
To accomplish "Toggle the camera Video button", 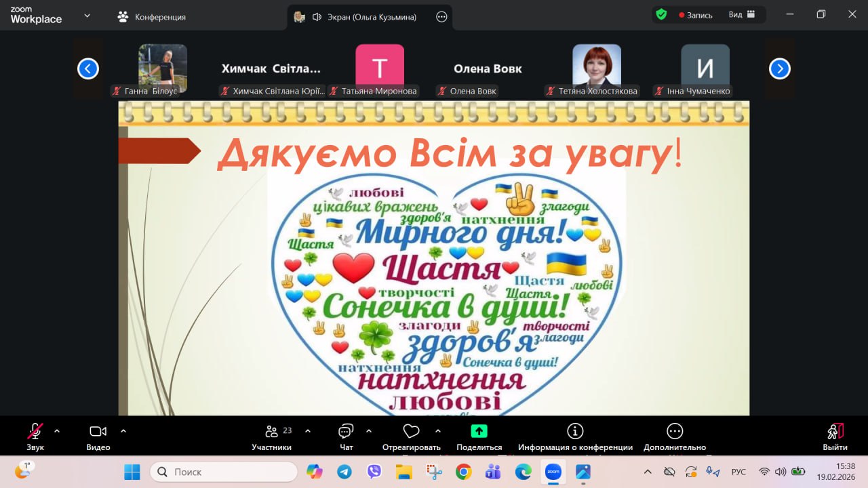I will [x=98, y=432].
